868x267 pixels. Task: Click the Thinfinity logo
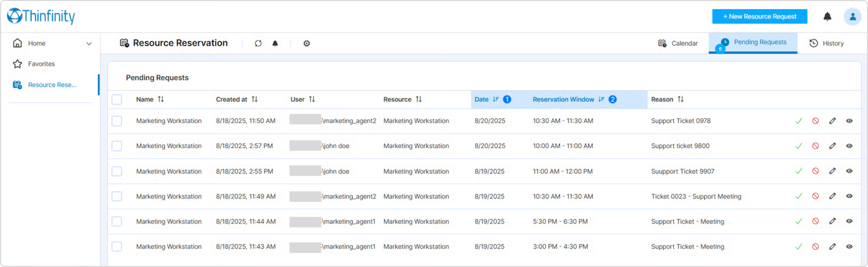click(41, 17)
